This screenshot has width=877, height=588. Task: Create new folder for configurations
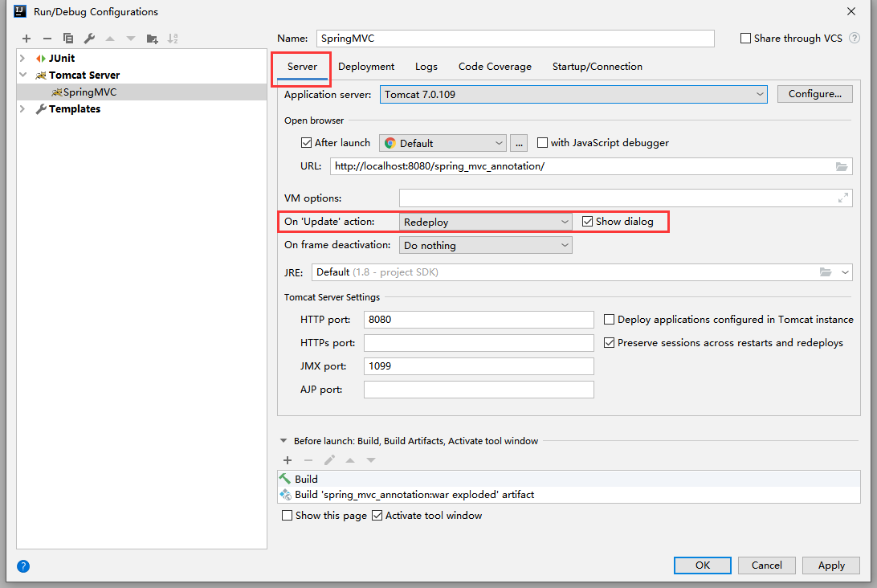pyautogui.click(x=152, y=39)
